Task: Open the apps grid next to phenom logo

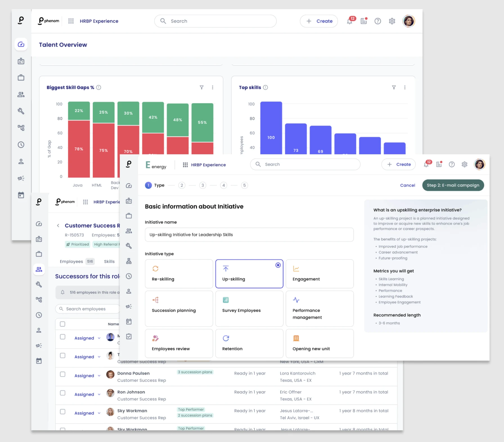Action: [71, 21]
